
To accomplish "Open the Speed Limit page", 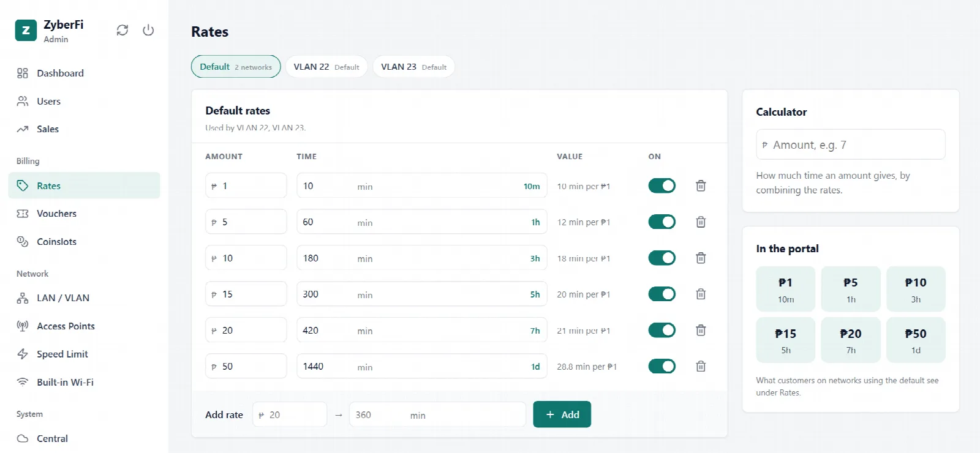I will tap(84, 354).
